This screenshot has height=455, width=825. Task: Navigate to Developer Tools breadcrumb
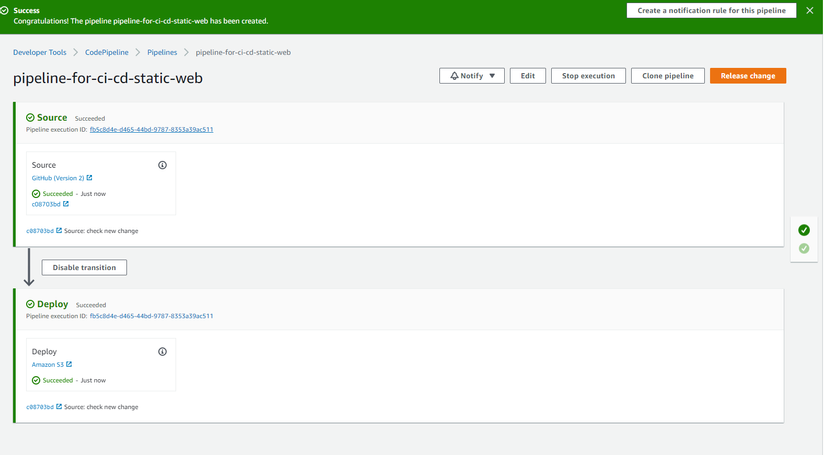coord(40,52)
